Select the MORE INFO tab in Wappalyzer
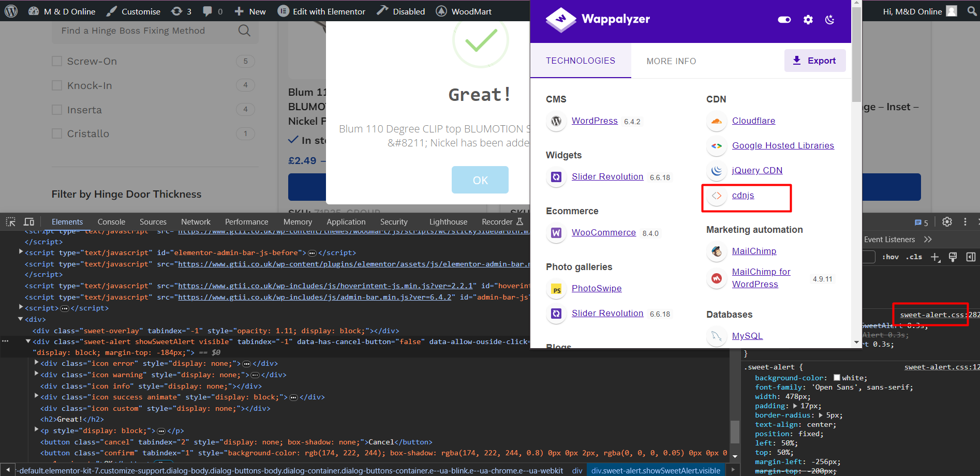Image resolution: width=980 pixels, height=476 pixels. pos(671,61)
